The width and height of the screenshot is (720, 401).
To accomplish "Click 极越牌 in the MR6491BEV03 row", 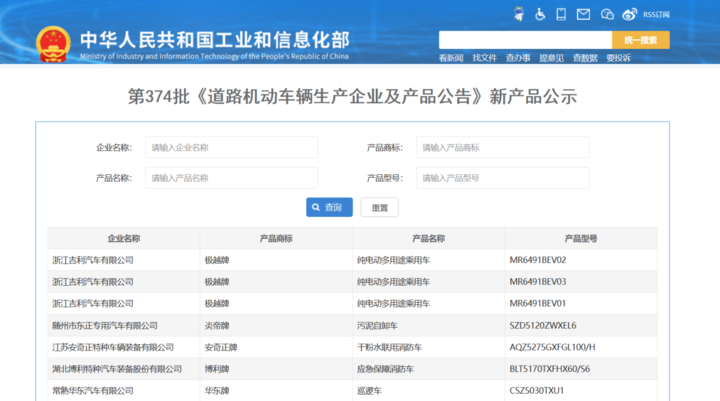I will point(217,282).
